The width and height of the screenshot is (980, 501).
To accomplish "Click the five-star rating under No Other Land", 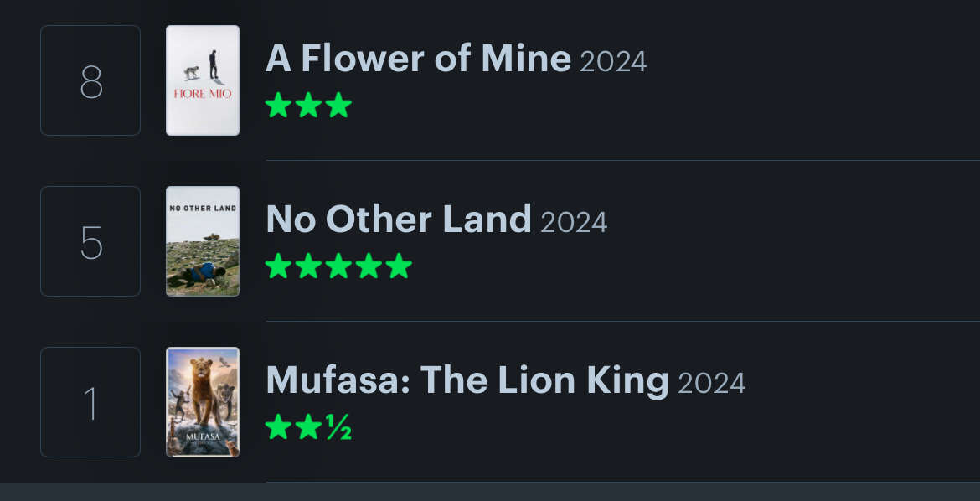I will click(338, 266).
